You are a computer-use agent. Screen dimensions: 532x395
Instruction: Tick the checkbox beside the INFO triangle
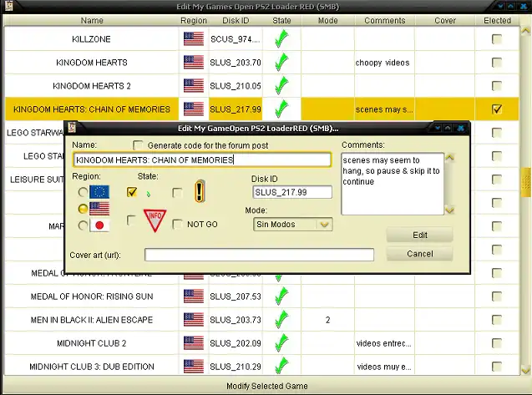tap(131, 220)
